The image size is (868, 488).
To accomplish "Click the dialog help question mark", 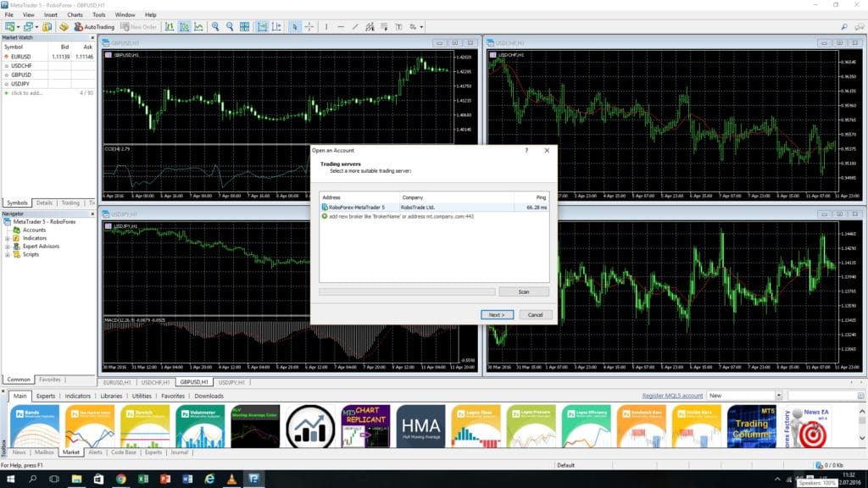I will [x=526, y=151].
